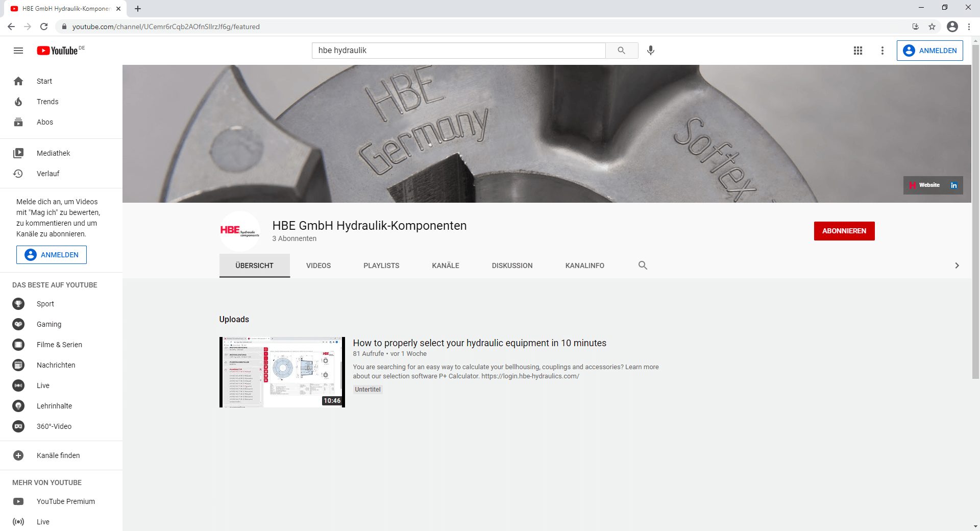Open the hamburger guide menu
Viewport: 980px width, 531px height.
[x=18, y=51]
